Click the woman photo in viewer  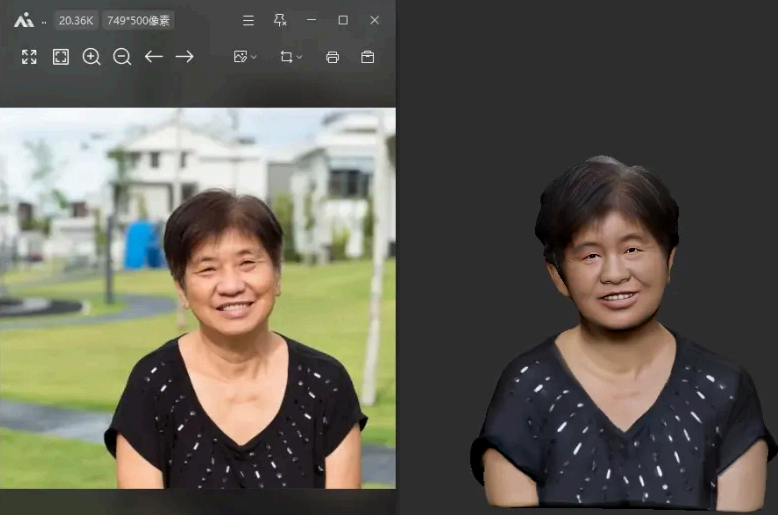coord(198,298)
